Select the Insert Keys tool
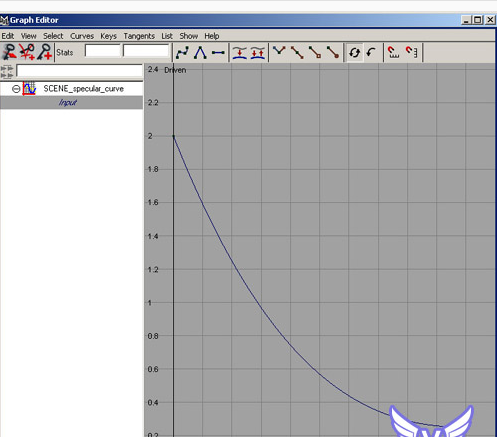The image size is (497, 437). click(x=27, y=52)
